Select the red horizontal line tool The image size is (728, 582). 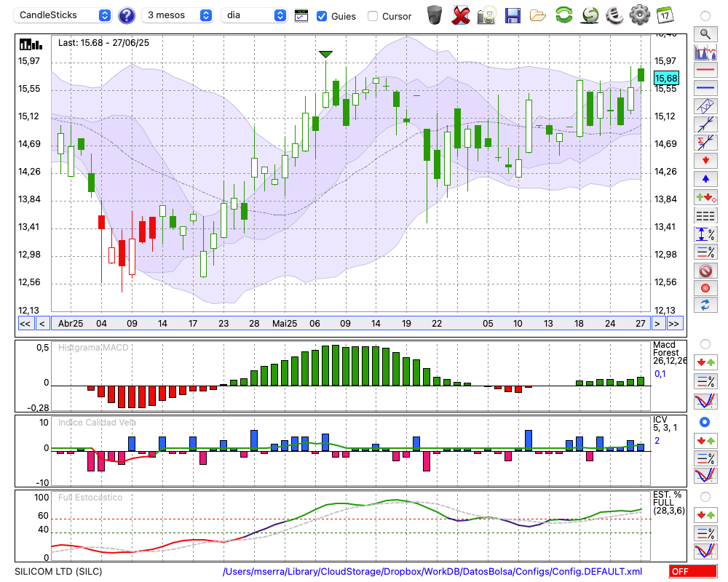tap(705, 70)
